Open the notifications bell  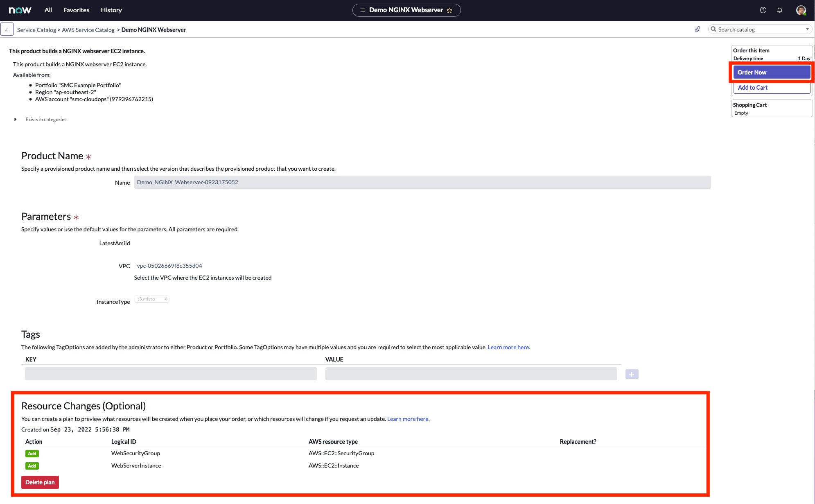(x=780, y=10)
